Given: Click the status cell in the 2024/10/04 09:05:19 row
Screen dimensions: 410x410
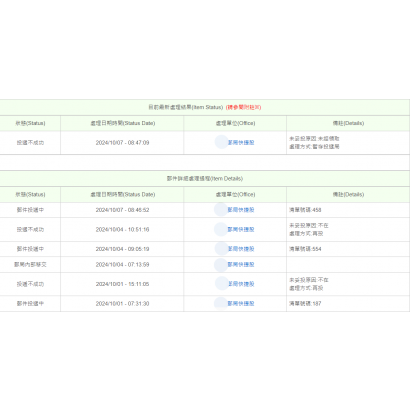Looking at the screenshot, I should tap(30, 249).
